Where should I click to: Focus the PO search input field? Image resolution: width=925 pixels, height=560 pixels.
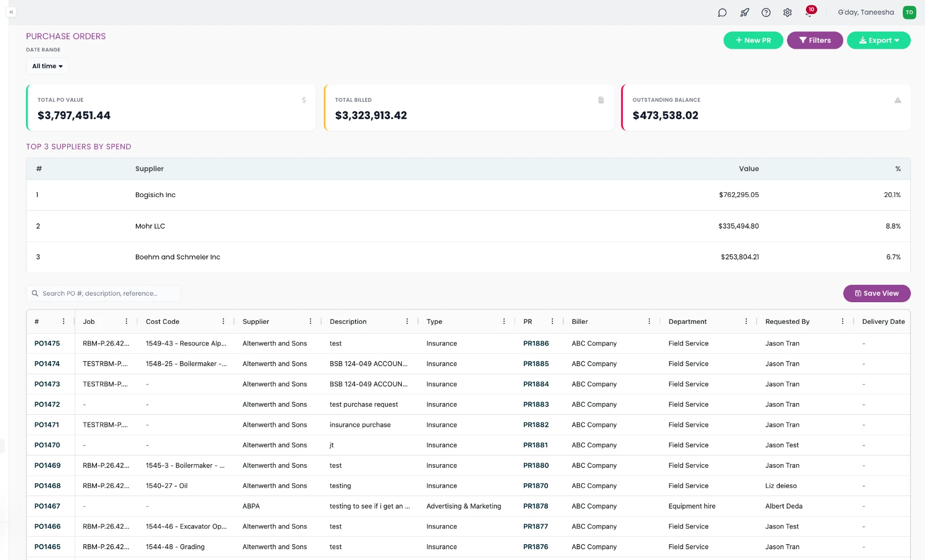(103, 294)
